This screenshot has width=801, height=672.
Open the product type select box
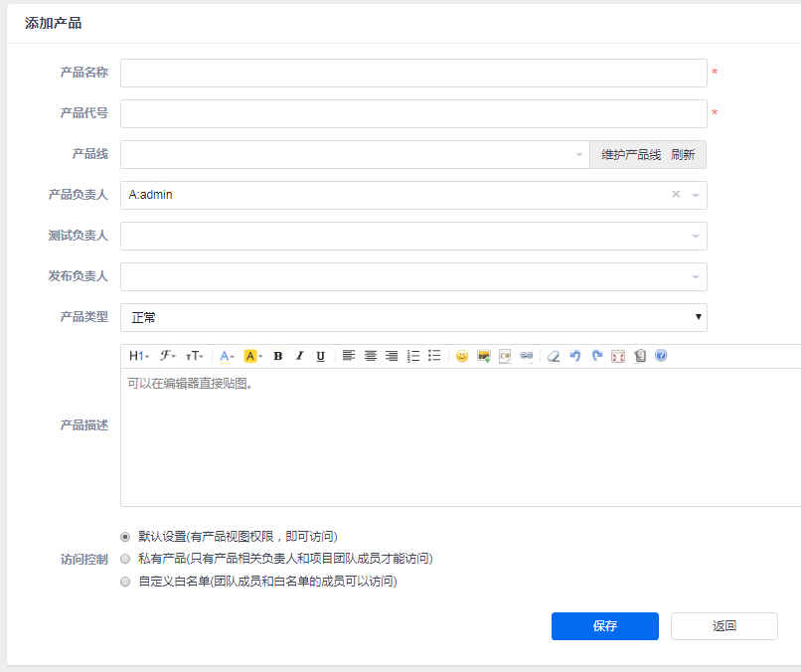click(x=413, y=318)
